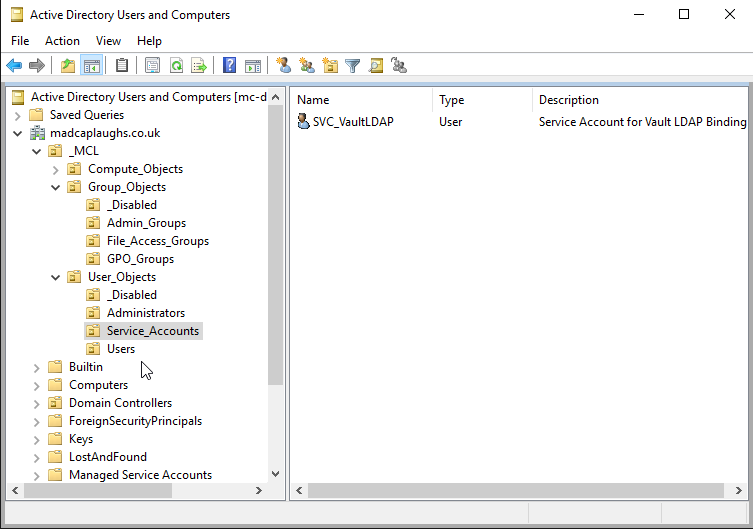
Task: Select the Administrators organizational unit
Action: click(x=146, y=313)
